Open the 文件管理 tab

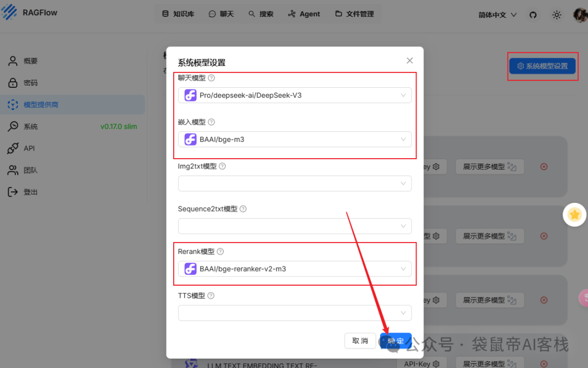point(354,14)
